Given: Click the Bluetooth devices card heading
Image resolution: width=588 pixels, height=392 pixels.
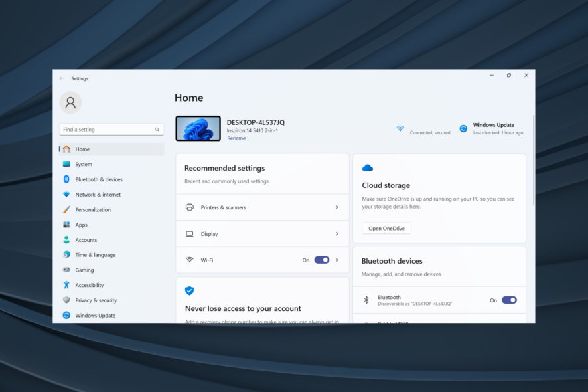Looking at the screenshot, I should 392,261.
